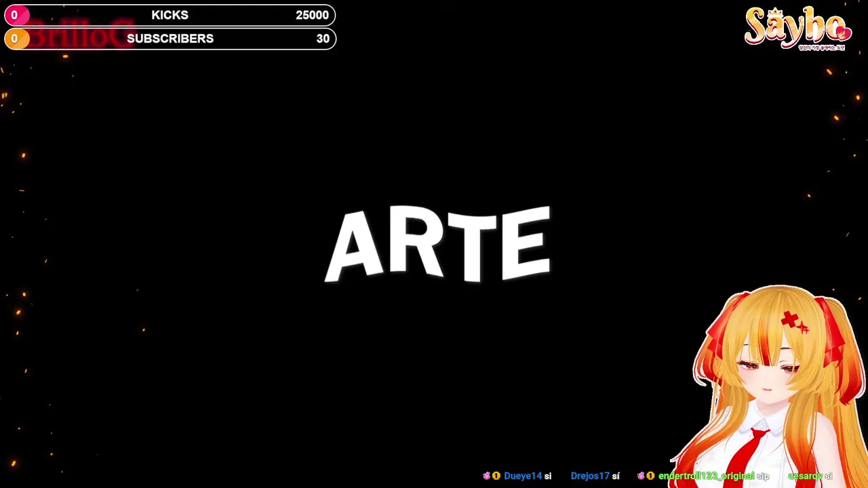Click the KICKS label
868x488 pixels.
click(170, 15)
